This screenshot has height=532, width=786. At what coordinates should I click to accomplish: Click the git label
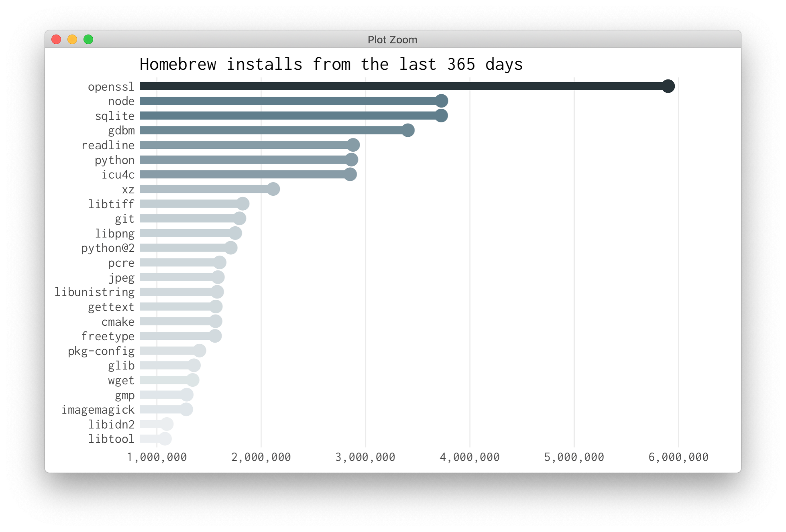click(124, 219)
